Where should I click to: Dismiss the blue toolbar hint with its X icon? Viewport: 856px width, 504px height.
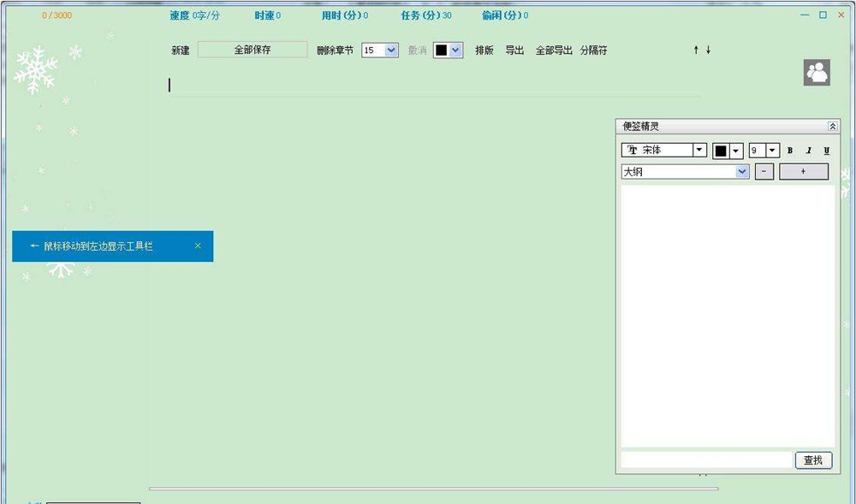[197, 246]
